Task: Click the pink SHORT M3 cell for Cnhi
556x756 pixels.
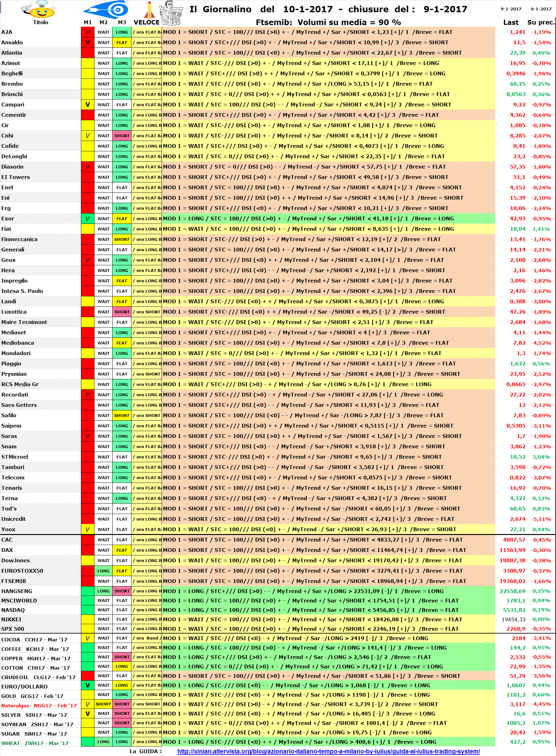Action: (x=122, y=136)
